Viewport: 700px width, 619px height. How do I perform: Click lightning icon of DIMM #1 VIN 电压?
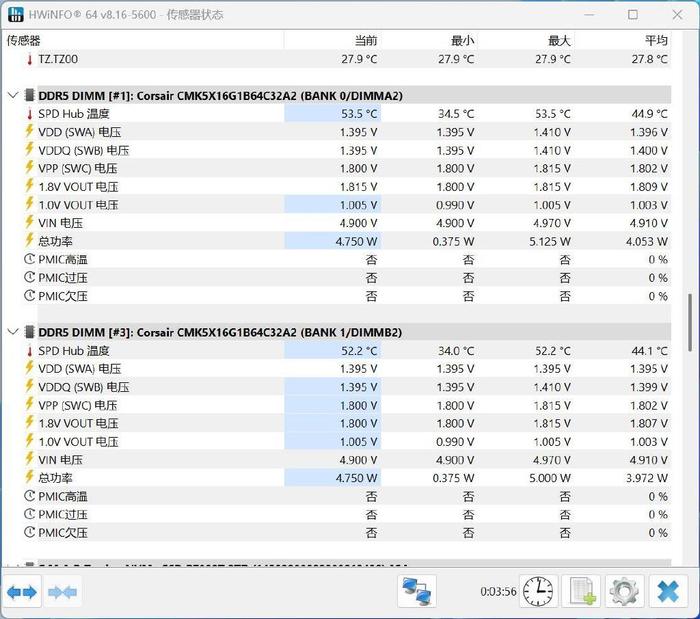click(x=29, y=222)
